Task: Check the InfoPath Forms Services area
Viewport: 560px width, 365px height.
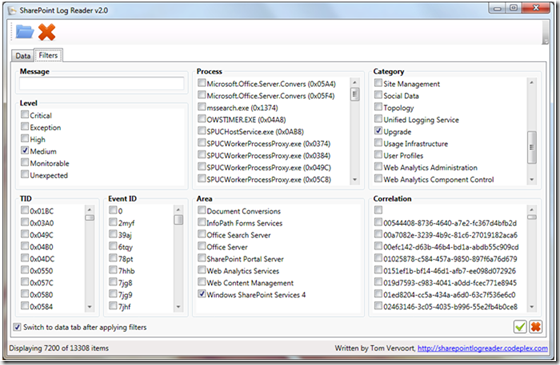Action: point(202,222)
